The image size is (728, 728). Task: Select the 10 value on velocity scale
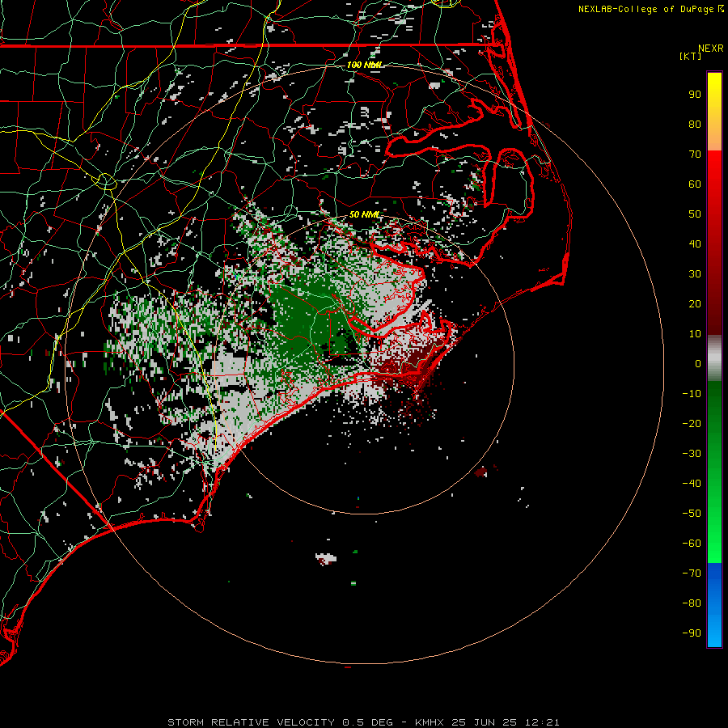pos(695,334)
